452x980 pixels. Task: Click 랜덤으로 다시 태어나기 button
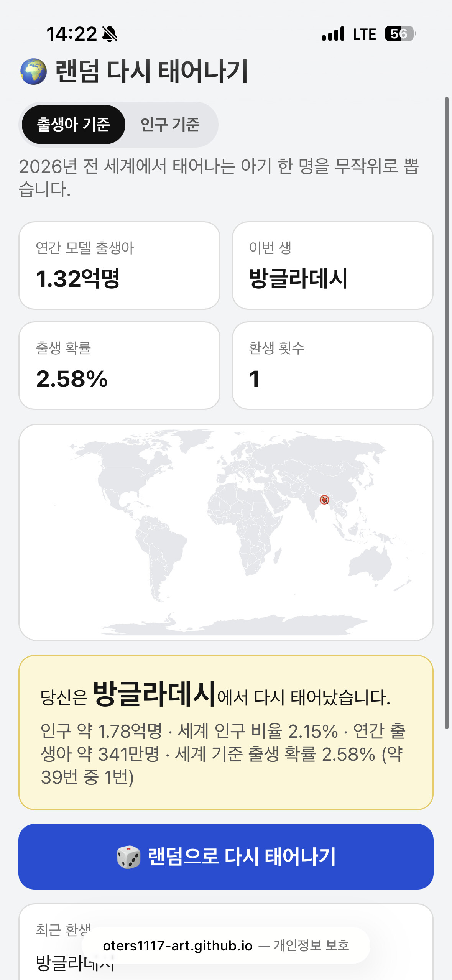pos(226,857)
